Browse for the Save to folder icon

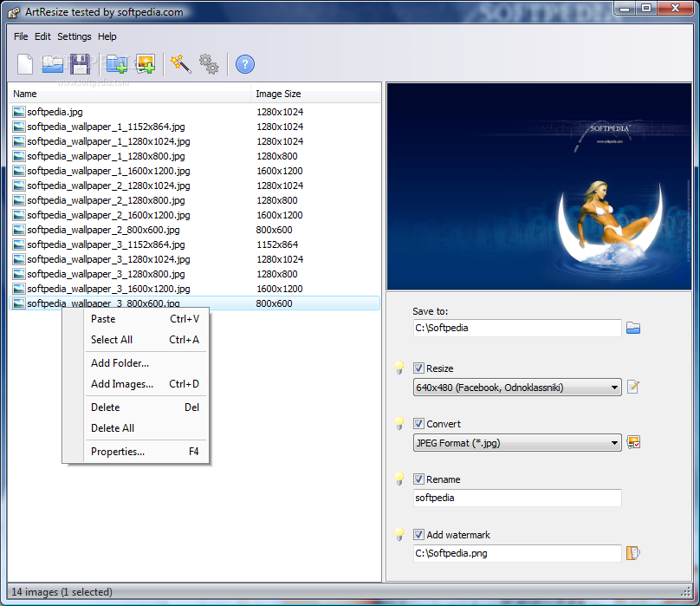(x=633, y=328)
